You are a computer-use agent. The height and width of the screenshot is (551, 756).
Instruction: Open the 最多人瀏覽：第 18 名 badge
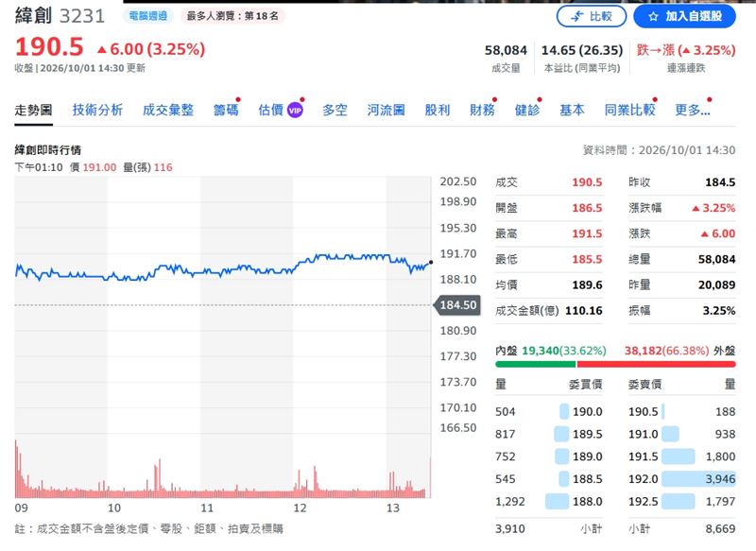(x=232, y=16)
